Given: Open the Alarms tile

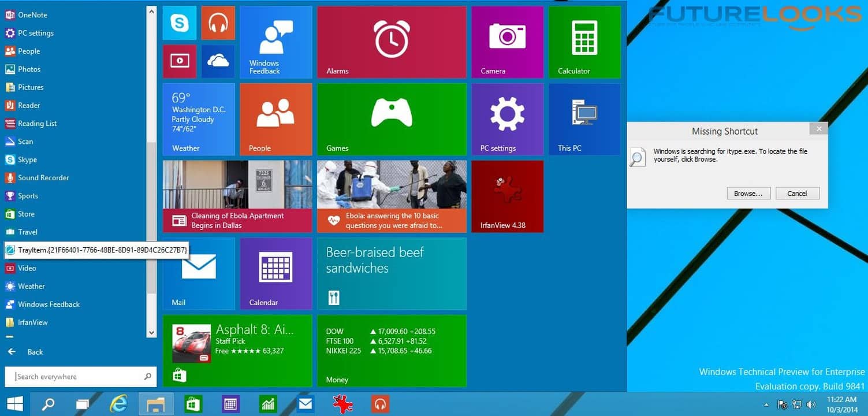Looking at the screenshot, I should point(392,42).
